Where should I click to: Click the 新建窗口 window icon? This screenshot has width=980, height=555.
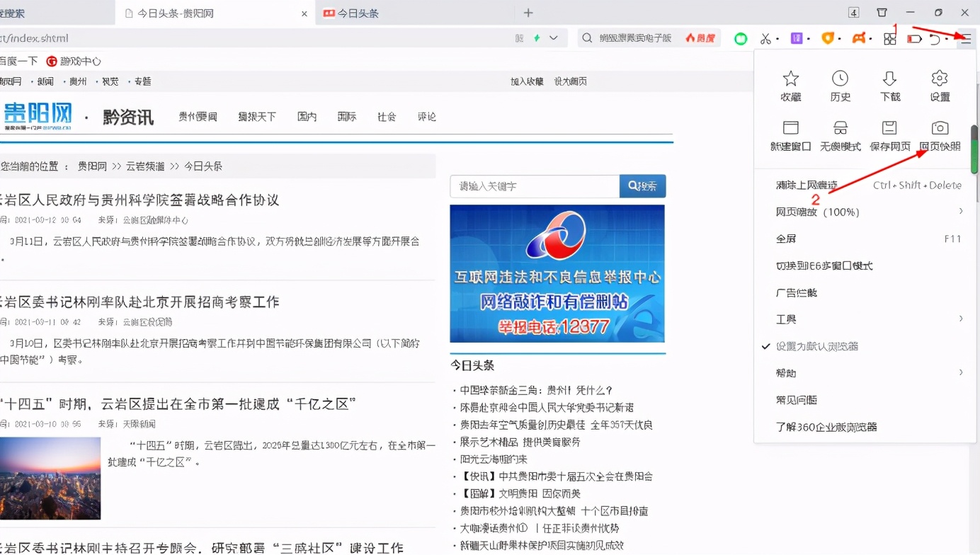pos(790,128)
